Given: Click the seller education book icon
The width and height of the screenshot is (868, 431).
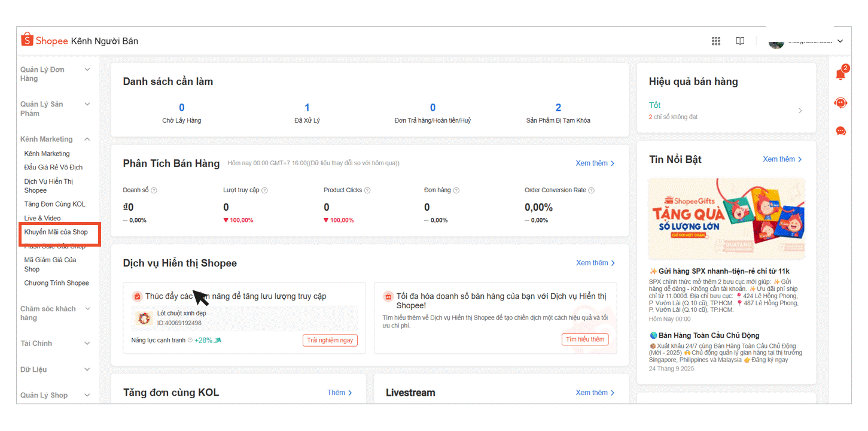Looking at the screenshot, I should [x=740, y=41].
